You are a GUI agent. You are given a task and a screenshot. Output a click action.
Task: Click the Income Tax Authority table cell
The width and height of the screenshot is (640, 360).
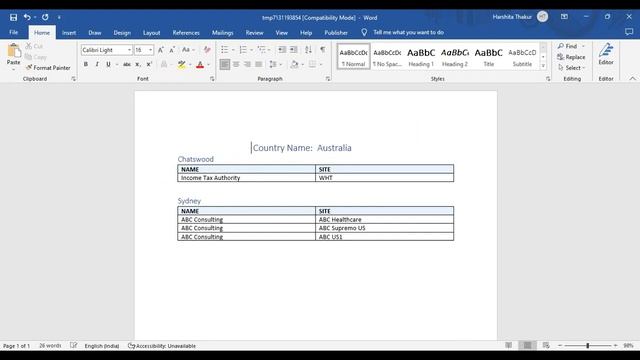(247, 178)
